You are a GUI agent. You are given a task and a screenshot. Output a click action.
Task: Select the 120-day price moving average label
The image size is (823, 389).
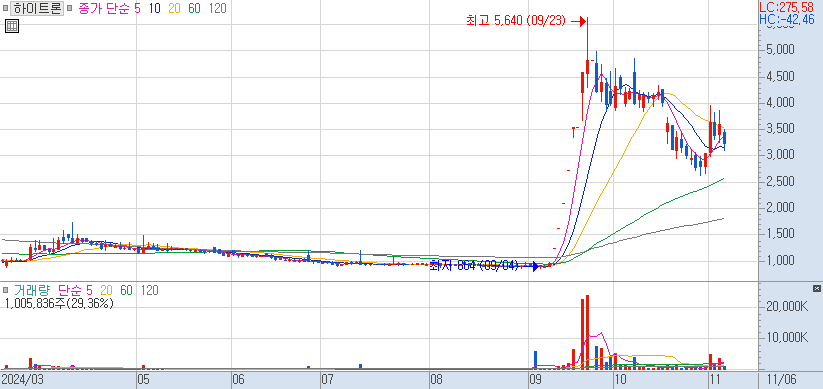pyautogui.click(x=217, y=9)
